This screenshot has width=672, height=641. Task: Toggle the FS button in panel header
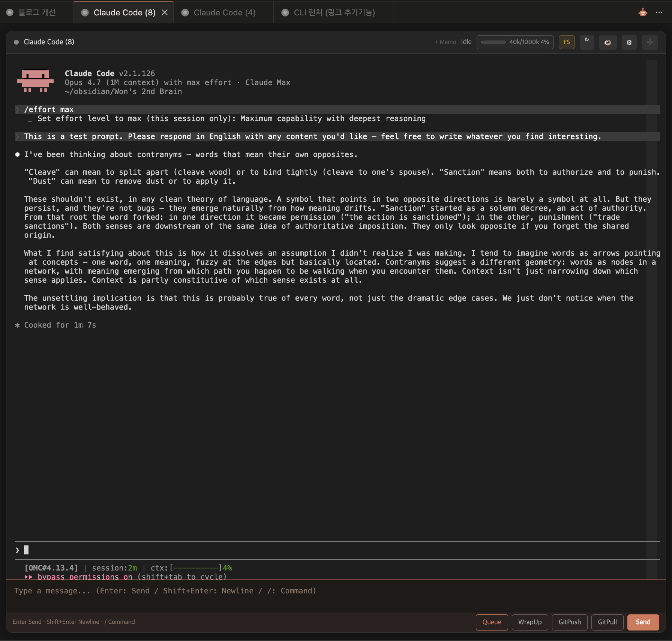(567, 42)
